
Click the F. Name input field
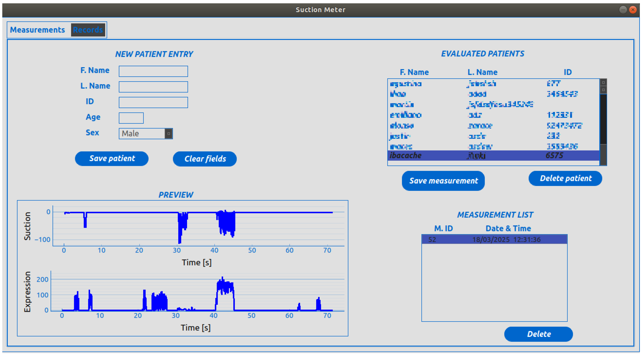pos(153,71)
